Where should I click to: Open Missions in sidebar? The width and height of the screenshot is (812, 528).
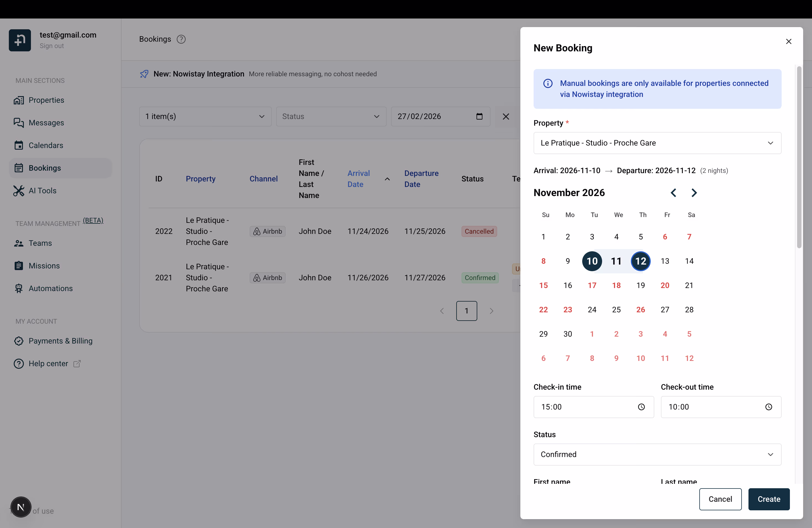tap(60, 266)
